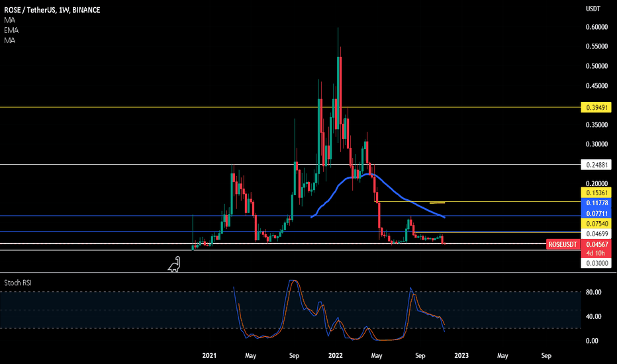The width and height of the screenshot is (617, 364).
Task: Click the 0.30000 price axis value
Action: (596, 144)
